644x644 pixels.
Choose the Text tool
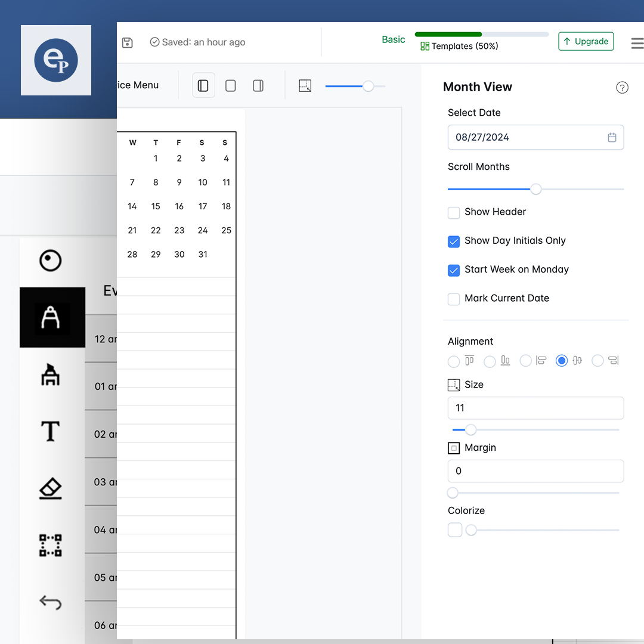click(x=51, y=431)
